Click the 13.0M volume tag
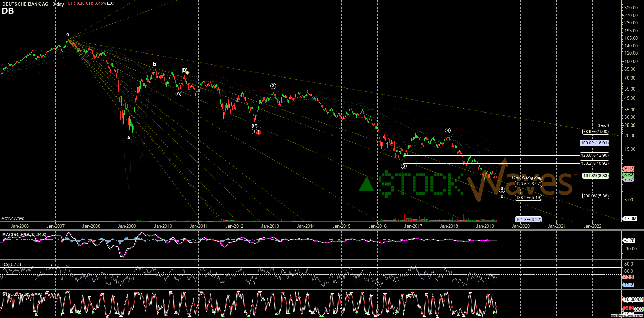This screenshot has width=644, height=318. 630,219
